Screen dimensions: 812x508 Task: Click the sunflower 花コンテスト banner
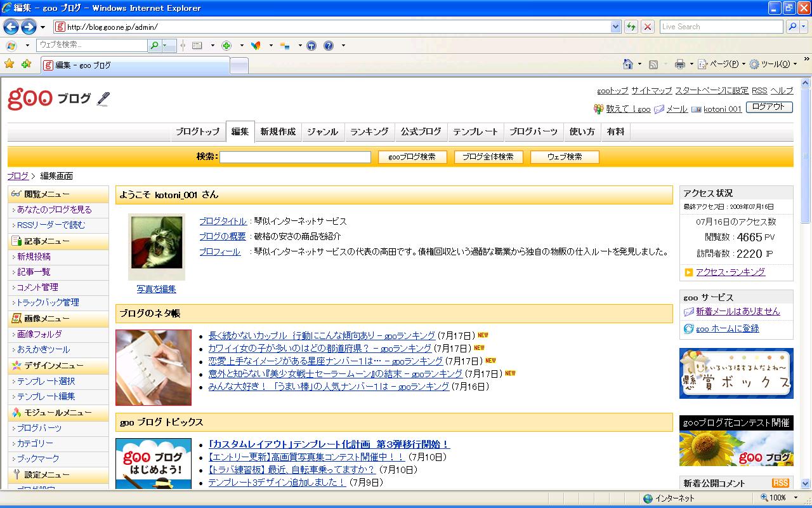tap(736, 441)
